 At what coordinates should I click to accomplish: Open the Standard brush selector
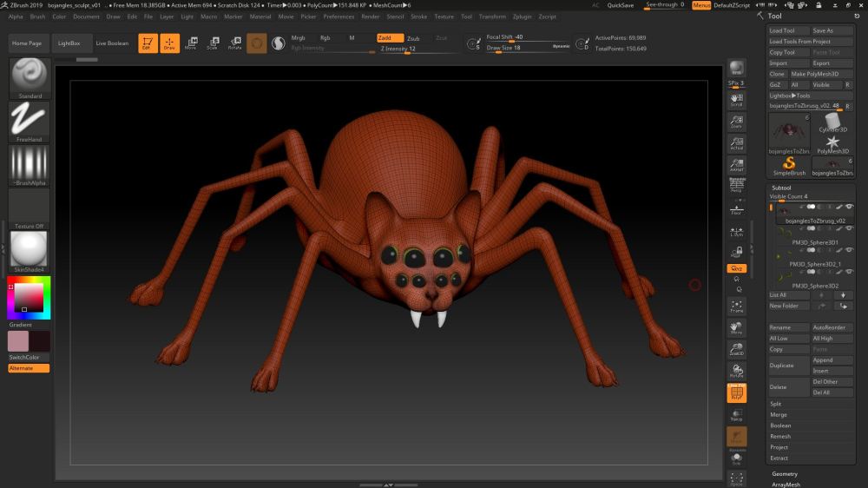tap(30, 78)
